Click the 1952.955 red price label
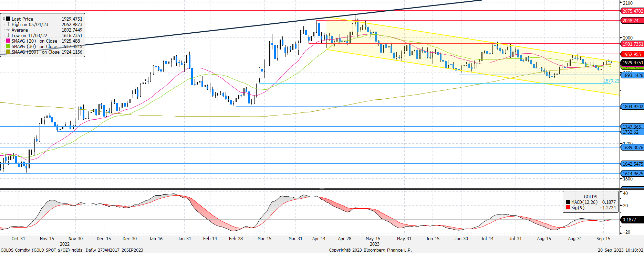The height and width of the screenshot is (253, 644). pyautogui.click(x=632, y=54)
